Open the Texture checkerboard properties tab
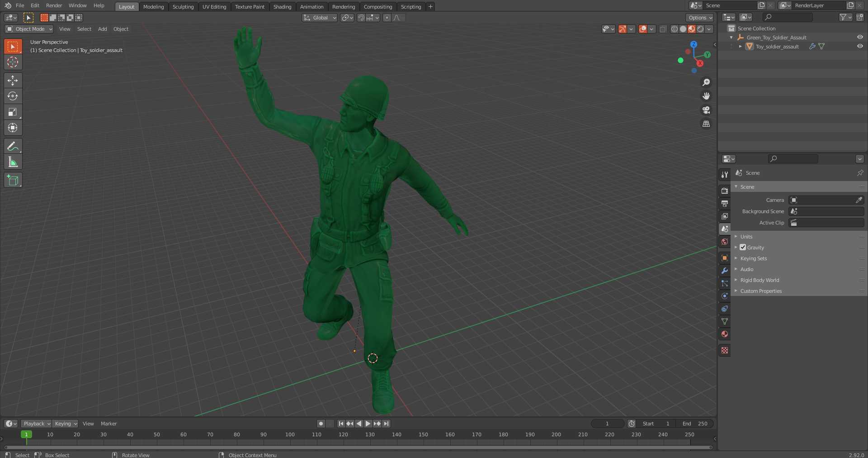 click(725, 350)
